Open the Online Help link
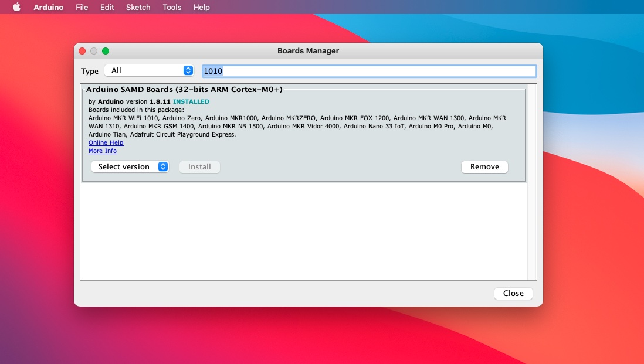 tap(106, 143)
